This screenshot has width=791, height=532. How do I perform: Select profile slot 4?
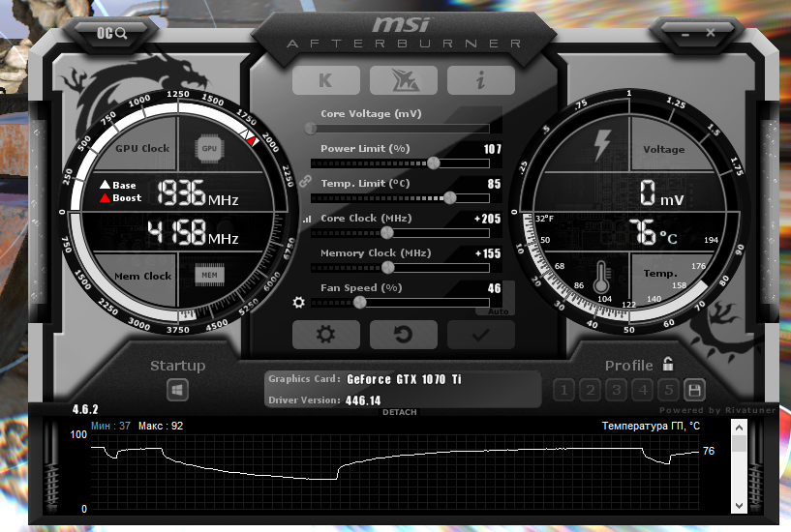tap(643, 390)
